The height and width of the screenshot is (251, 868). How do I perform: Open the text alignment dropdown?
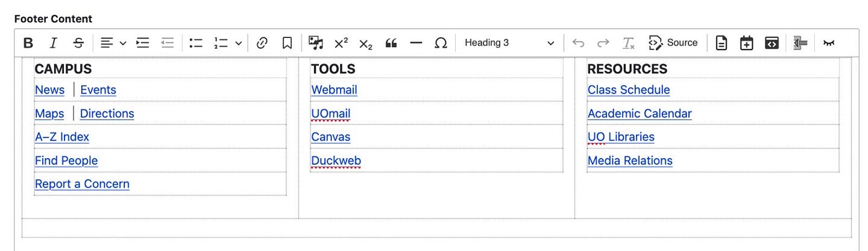(113, 43)
